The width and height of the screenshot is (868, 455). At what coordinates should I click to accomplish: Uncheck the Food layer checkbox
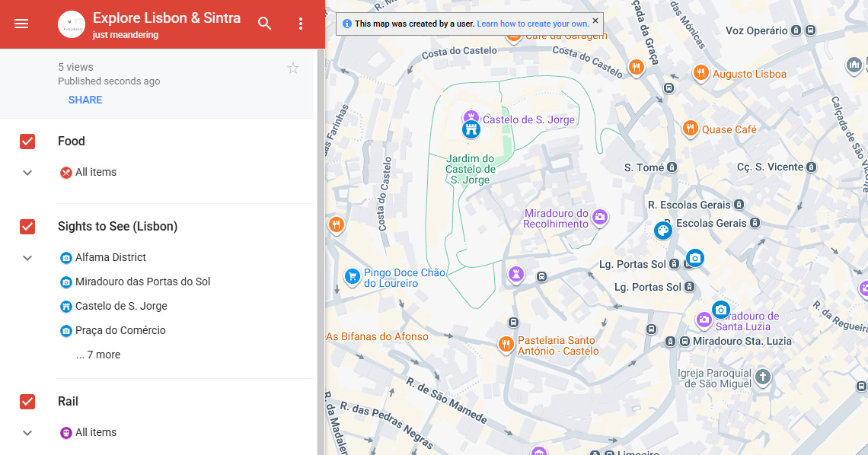click(27, 142)
